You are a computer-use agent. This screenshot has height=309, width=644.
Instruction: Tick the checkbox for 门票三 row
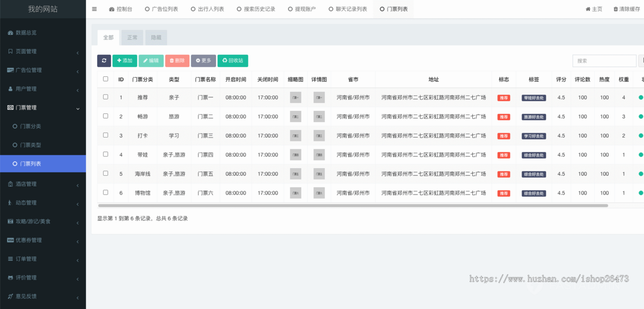106,135
